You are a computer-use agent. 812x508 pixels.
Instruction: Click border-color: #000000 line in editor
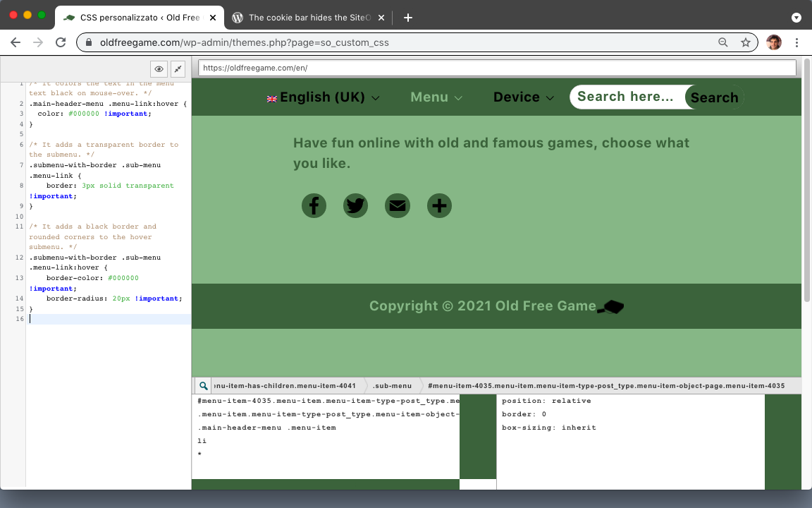click(x=93, y=278)
